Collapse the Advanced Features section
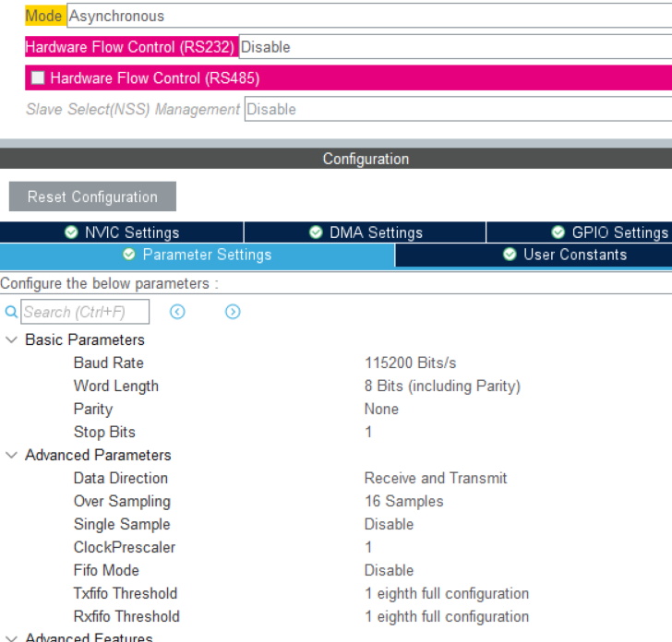Screen dimensions: 672x642 pyautogui.click(x=11, y=638)
